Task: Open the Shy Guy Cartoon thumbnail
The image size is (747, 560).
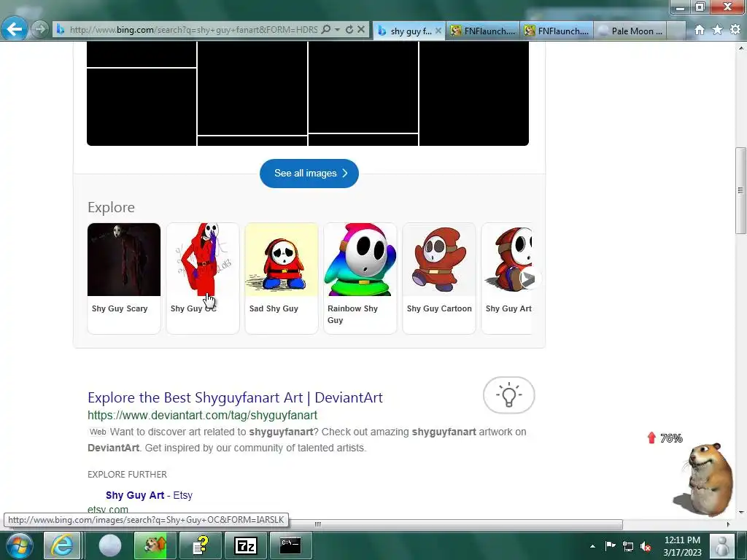Action: click(x=439, y=260)
